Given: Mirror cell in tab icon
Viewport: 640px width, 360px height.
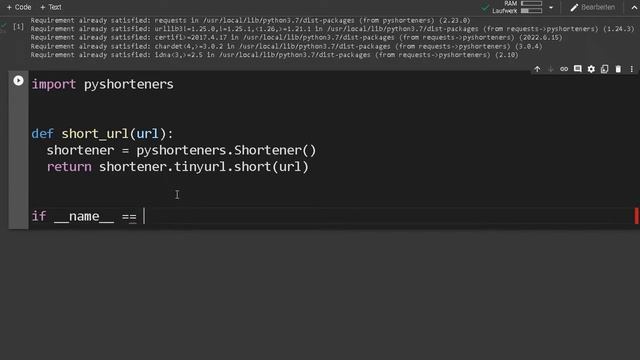Looking at the screenshot, I should pyautogui.click(x=604, y=69).
